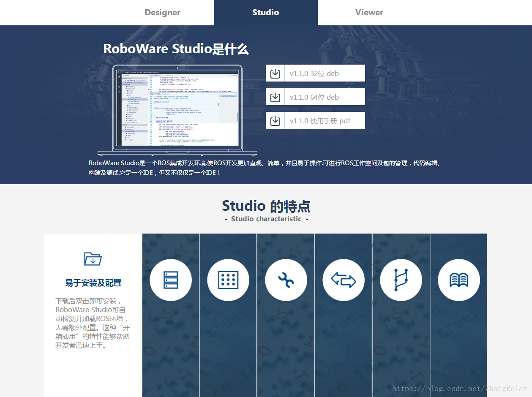
Task: Select the bidirectional arrows feature icon
Action: (344, 280)
